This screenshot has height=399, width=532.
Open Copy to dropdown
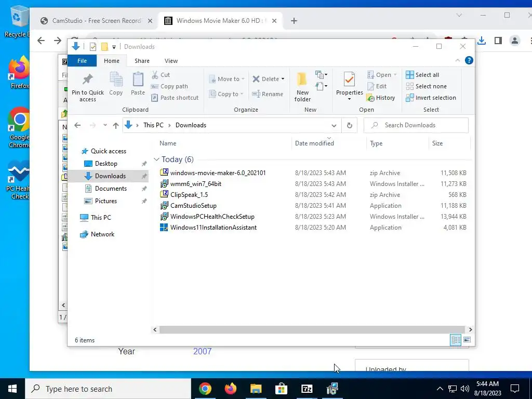226,94
